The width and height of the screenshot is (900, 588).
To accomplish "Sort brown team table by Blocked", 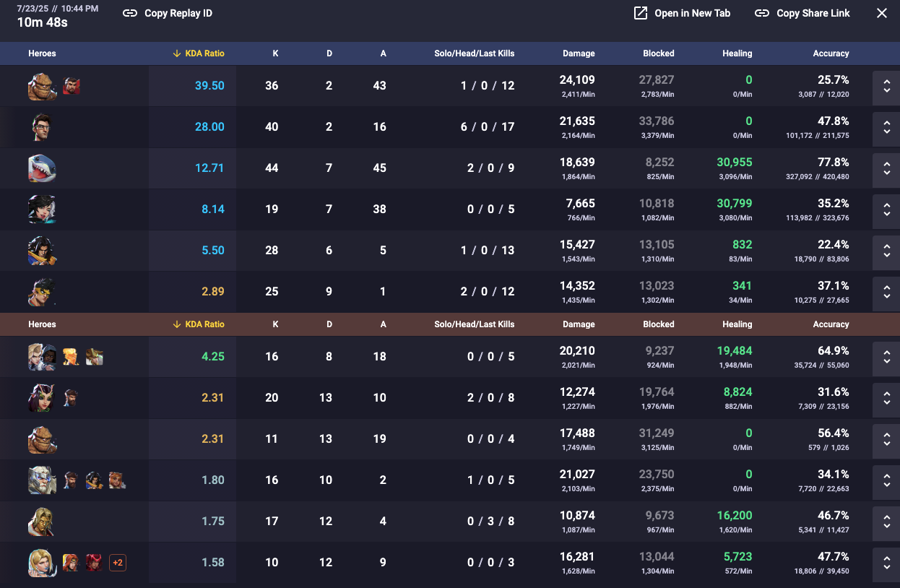I will click(659, 324).
